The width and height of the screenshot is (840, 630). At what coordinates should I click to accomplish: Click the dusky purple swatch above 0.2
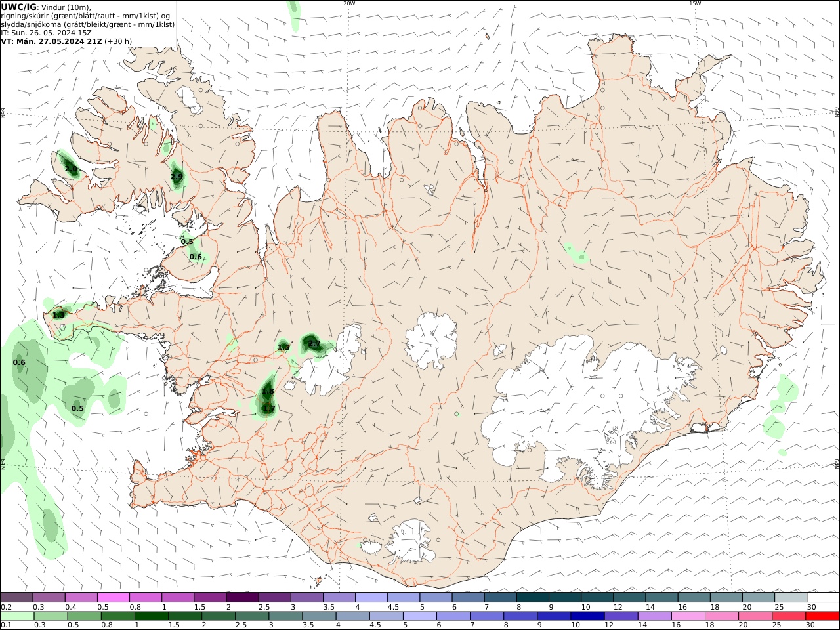17,597
